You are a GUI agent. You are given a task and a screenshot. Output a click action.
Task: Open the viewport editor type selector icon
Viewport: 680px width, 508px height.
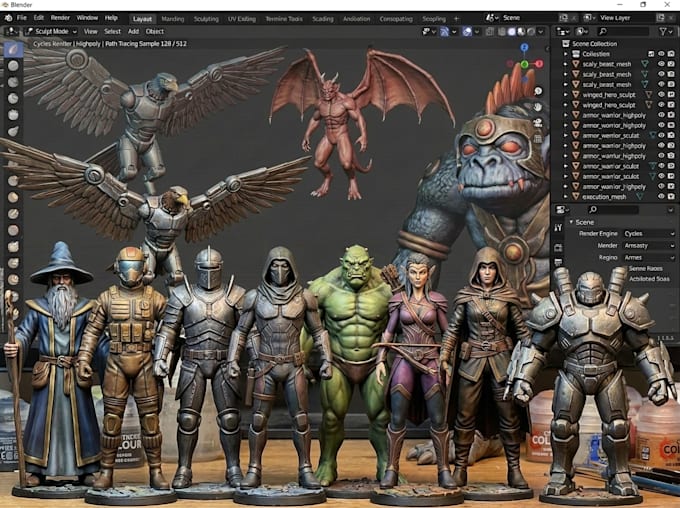point(12,31)
